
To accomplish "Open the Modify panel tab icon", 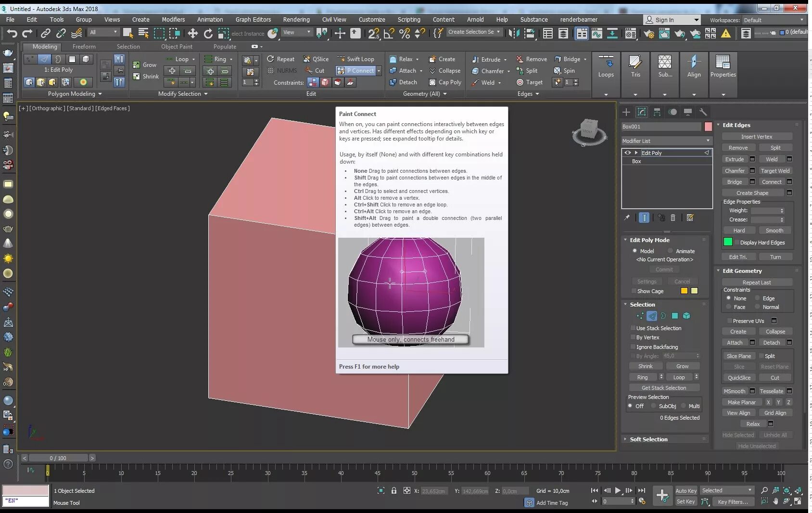I will 641,112.
